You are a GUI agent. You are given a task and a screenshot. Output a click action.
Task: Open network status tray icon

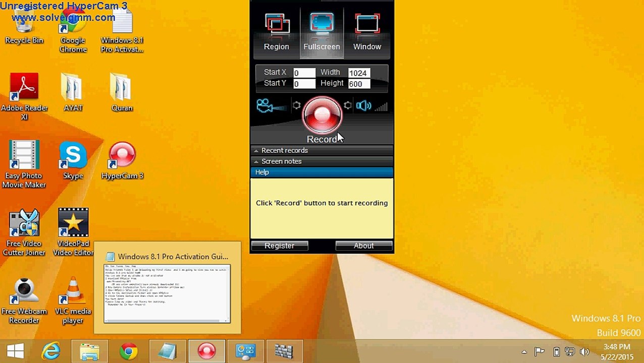[570, 352]
